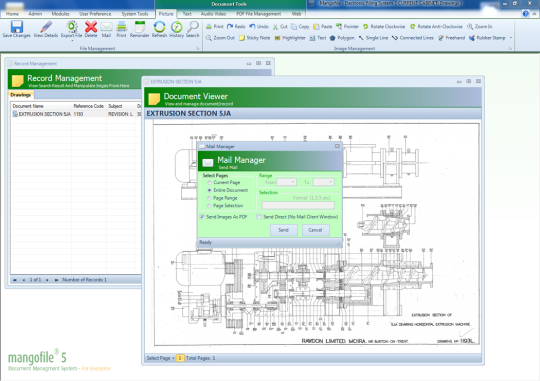This screenshot has width=540, height=381.
Task: Click the Cut scissors tool
Action: 280,27
